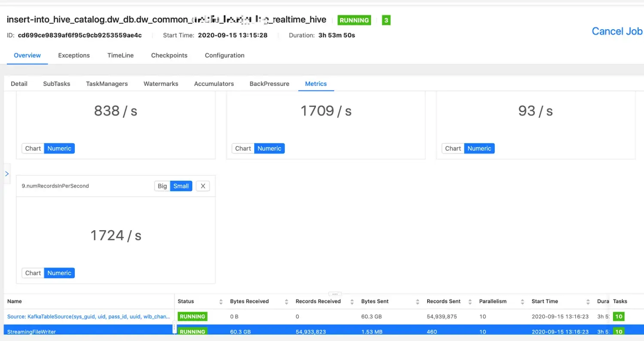This screenshot has width=644, height=341.
Task: Click the green "10" tasks badge on Source row
Action: (x=618, y=317)
